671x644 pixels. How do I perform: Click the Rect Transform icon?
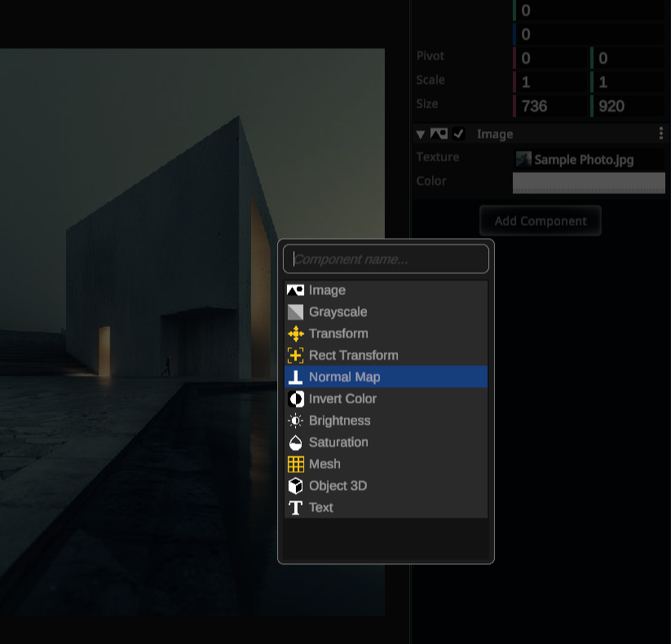[x=295, y=355]
